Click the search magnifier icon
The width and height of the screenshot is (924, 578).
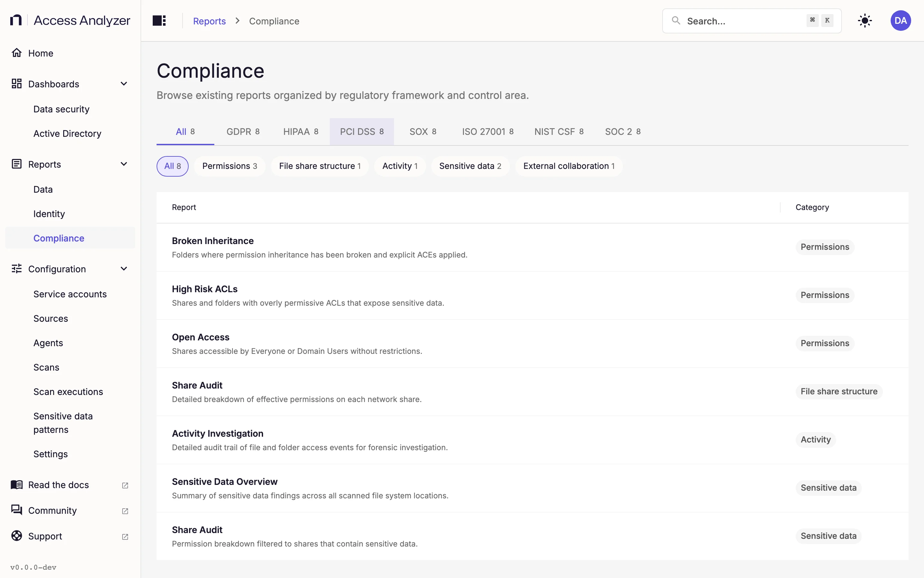pyautogui.click(x=676, y=21)
